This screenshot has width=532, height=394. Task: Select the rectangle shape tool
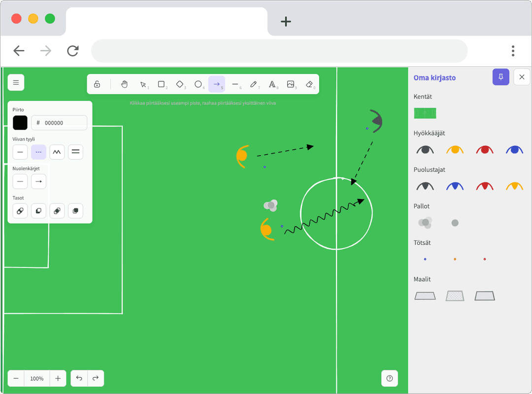(x=161, y=84)
